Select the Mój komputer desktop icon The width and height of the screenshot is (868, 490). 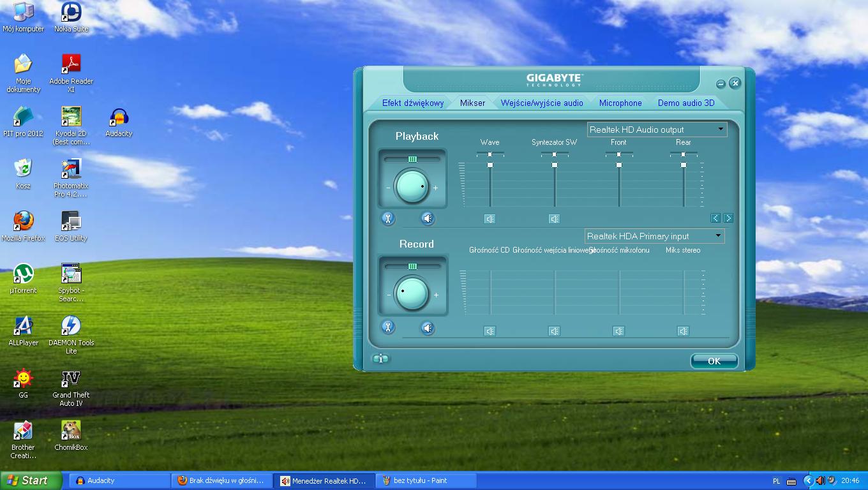tap(24, 18)
